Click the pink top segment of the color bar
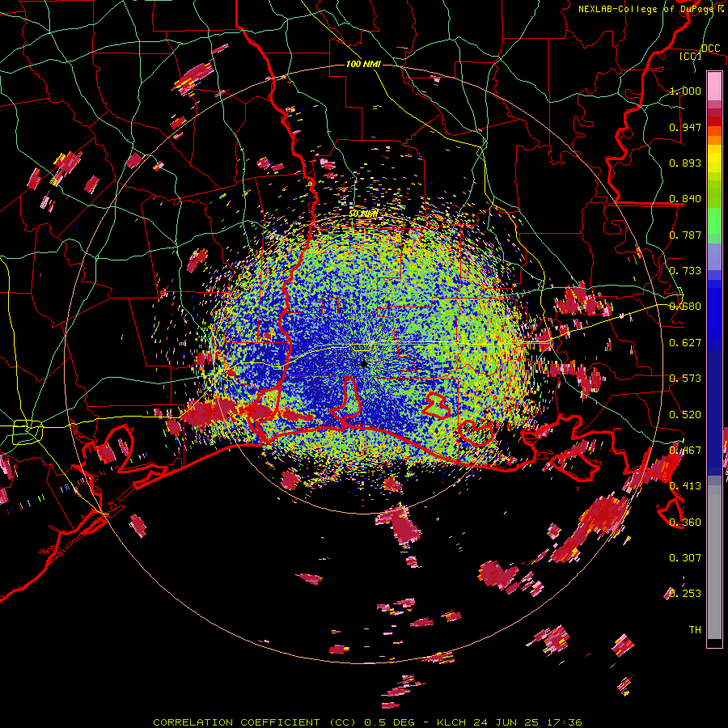728x728 pixels. tap(714, 86)
